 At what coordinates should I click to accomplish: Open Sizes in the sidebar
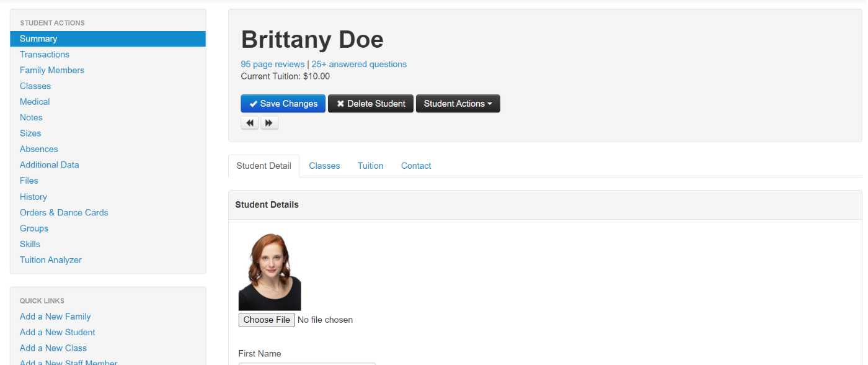(x=30, y=133)
